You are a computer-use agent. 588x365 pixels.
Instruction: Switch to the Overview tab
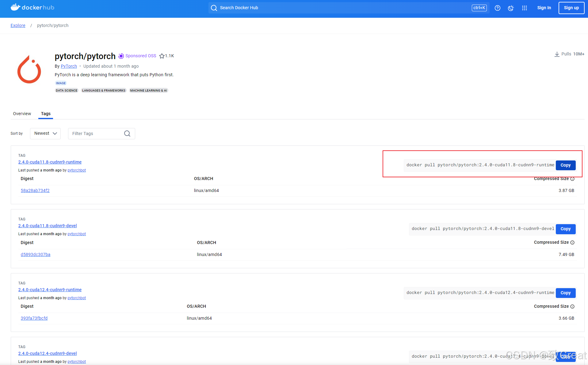22,114
